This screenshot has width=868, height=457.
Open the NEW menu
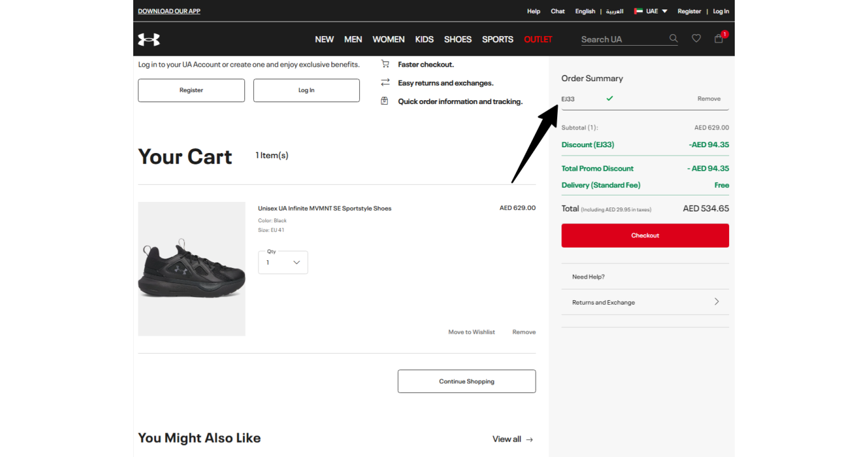[324, 39]
